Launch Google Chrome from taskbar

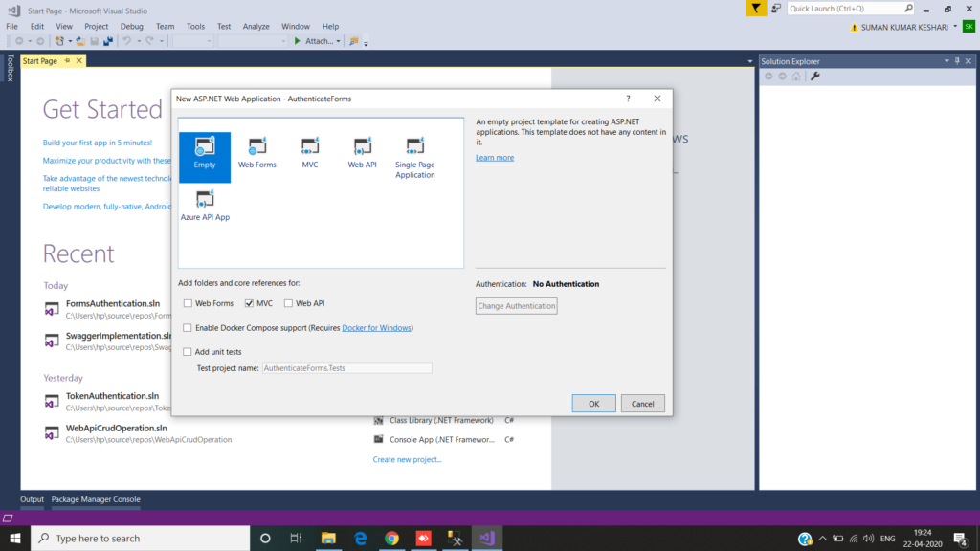(391, 538)
